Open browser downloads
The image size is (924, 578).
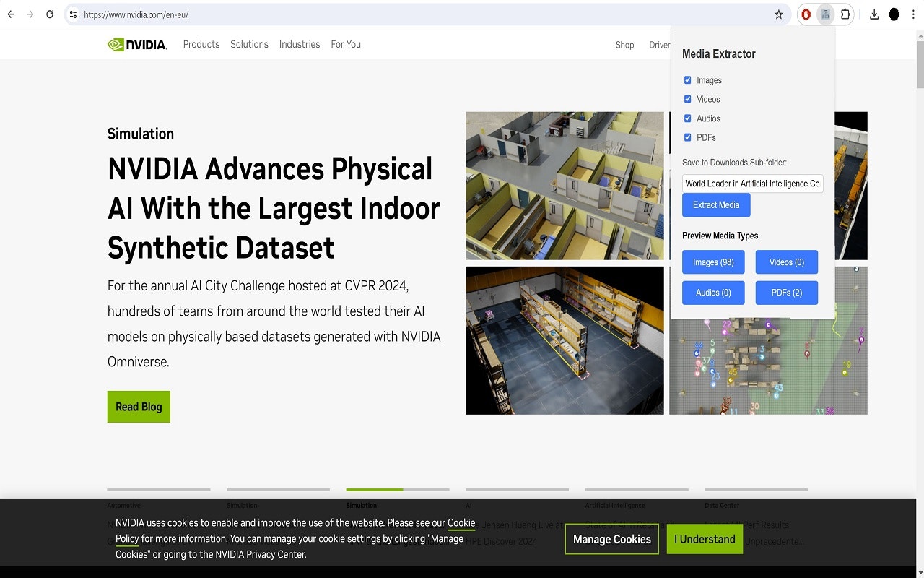click(874, 14)
